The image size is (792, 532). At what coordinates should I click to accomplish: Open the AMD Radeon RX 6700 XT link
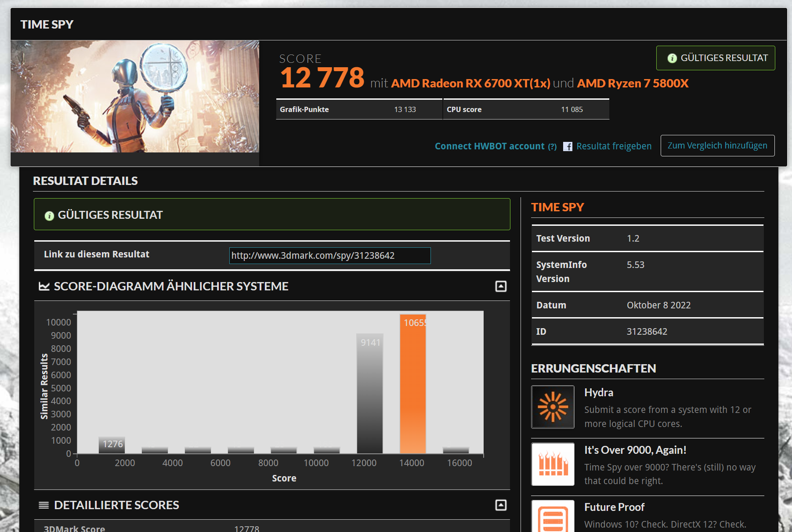pos(470,83)
